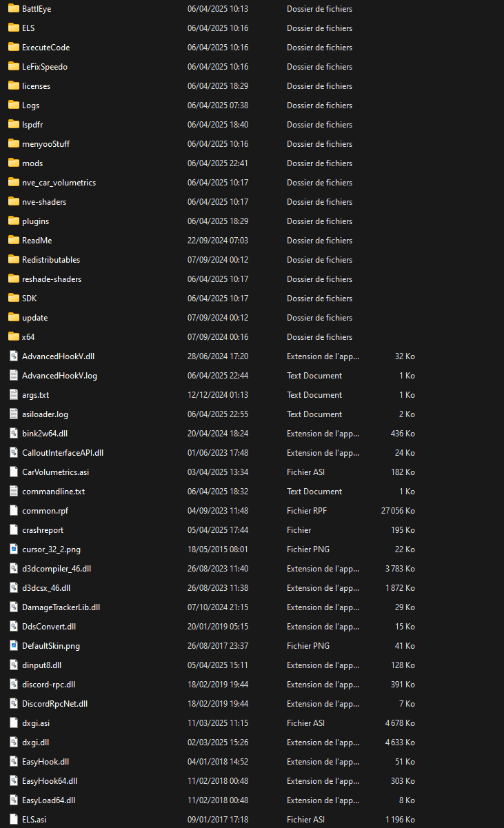Click the lspdfr folder icon
The image size is (504, 828).
pos(14,125)
